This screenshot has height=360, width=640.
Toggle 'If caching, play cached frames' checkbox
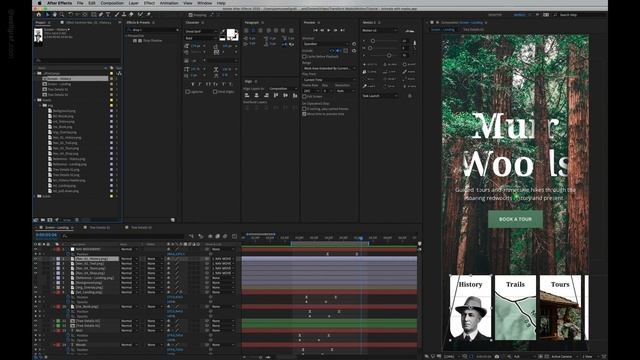tap(304, 109)
